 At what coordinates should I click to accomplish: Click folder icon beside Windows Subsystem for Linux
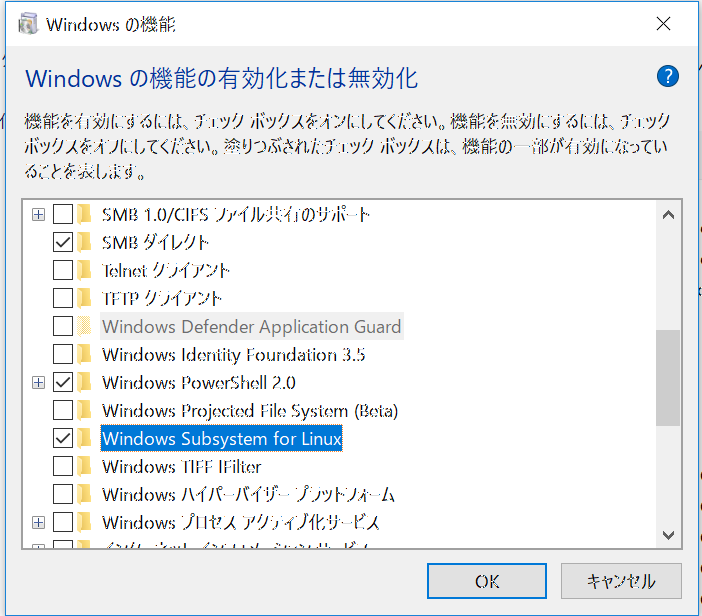84,438
